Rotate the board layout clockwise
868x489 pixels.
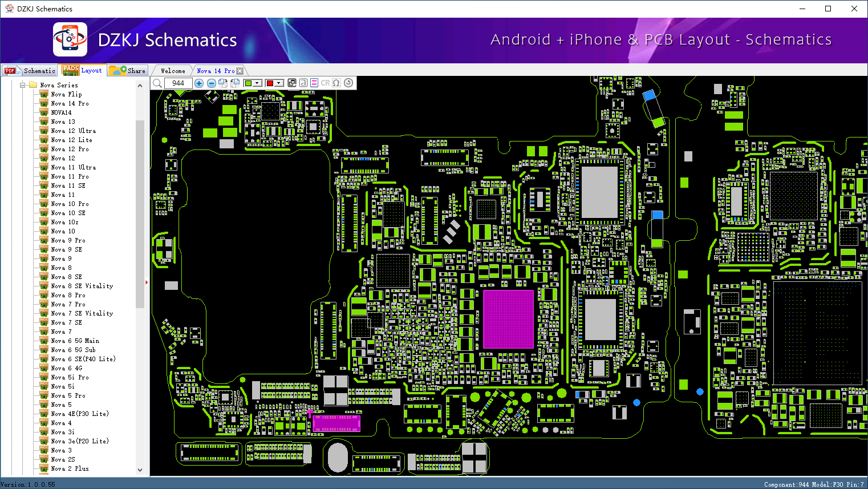tap(223, 83)
